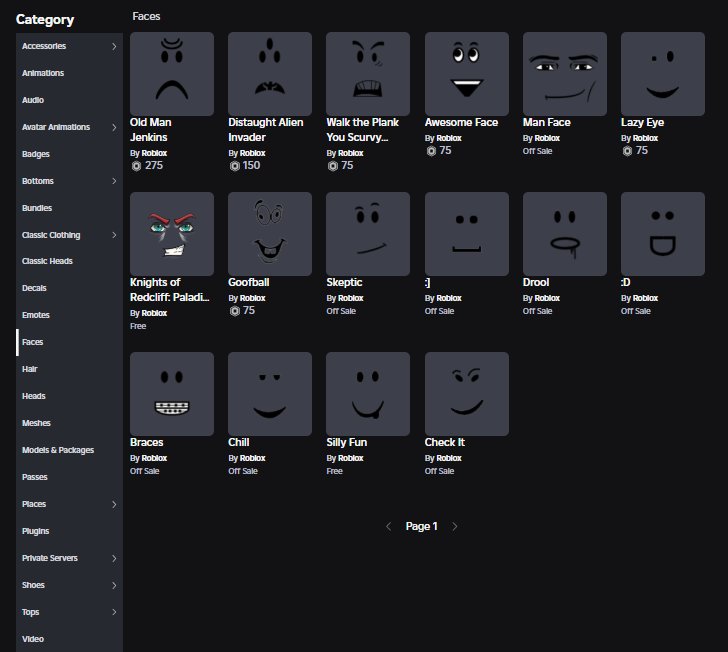This screenshot has width=728, height=652.
Task: Open the Bundles category
Action: [69, 208]
